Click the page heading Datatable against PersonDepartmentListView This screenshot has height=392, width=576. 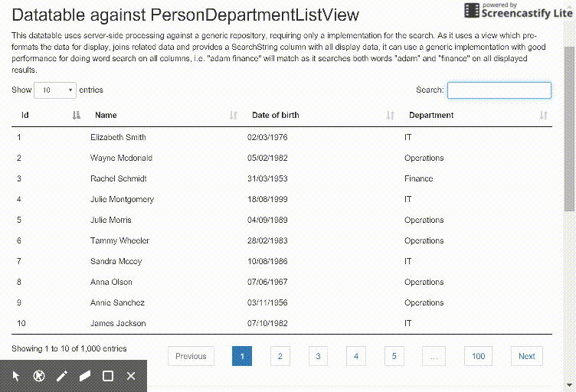point(185,15)
